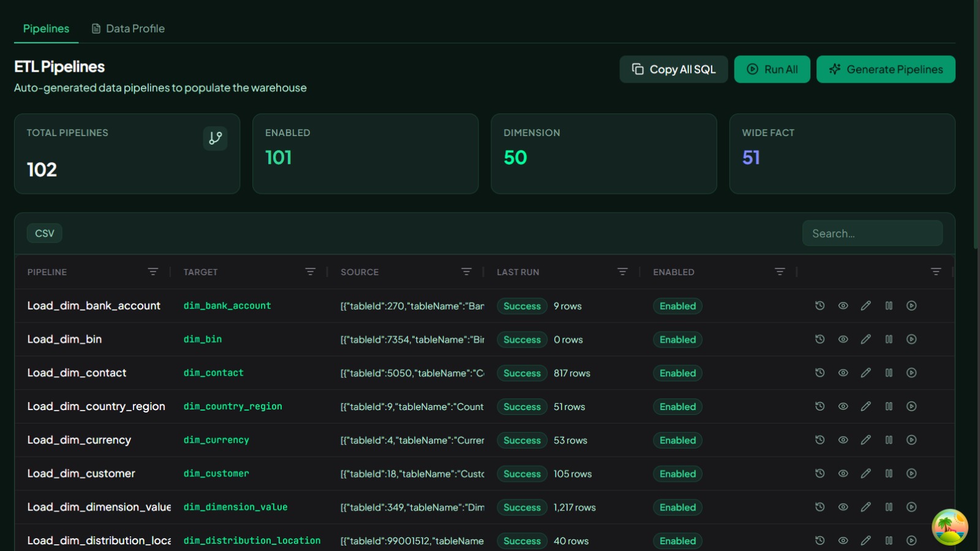Viewport: 980px width, 551px height.
Task: Edit the Load_dim_customer pipeline
Action: pos(865,474)
